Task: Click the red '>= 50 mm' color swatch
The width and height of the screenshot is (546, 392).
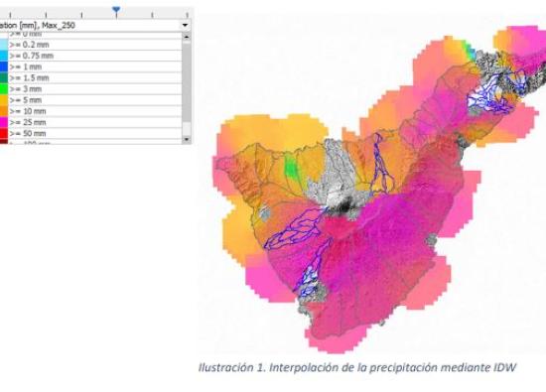Action: click(4, 134)
